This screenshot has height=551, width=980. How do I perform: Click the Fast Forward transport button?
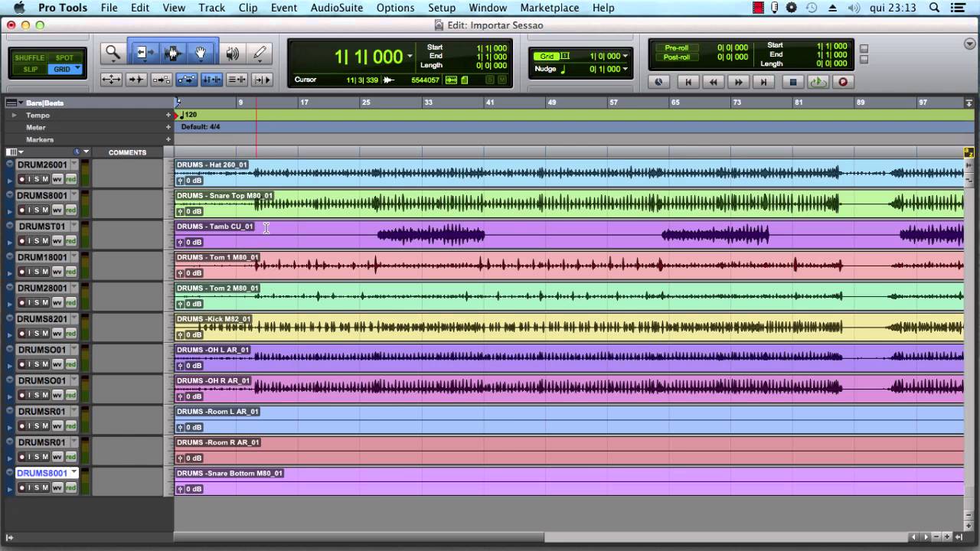pyautogui.click(x=738, y=82)
